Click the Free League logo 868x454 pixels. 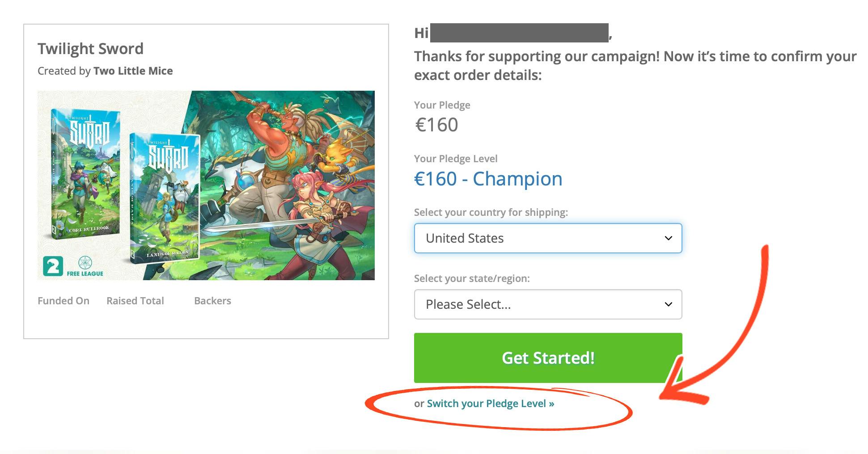pos(85,266)
